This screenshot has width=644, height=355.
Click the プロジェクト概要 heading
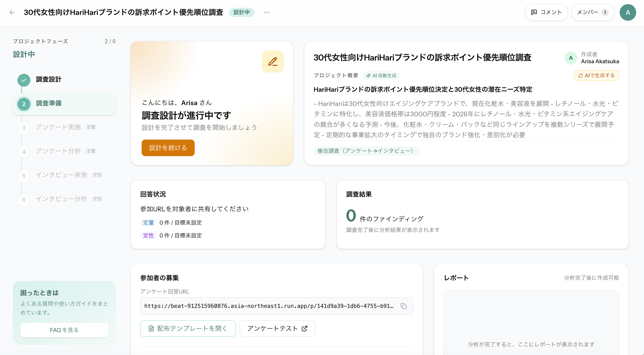tap(336, 75)
